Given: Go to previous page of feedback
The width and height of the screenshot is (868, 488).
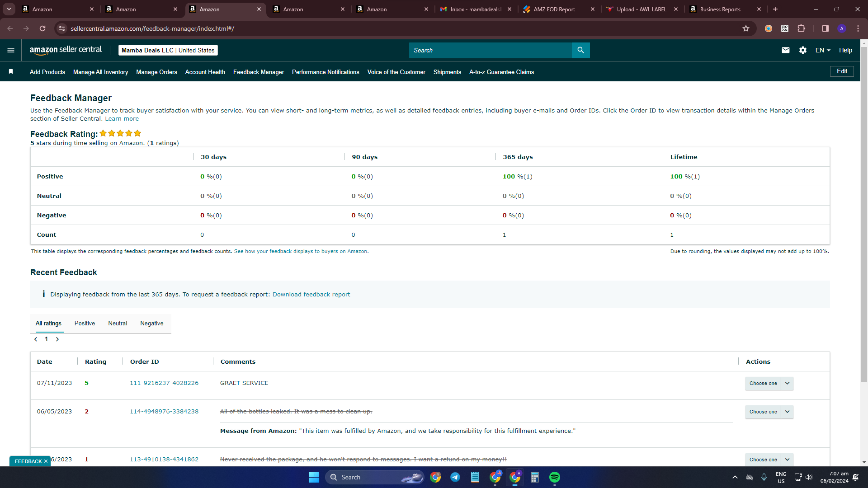Looking at the screenshot, I should pos(36,339).
